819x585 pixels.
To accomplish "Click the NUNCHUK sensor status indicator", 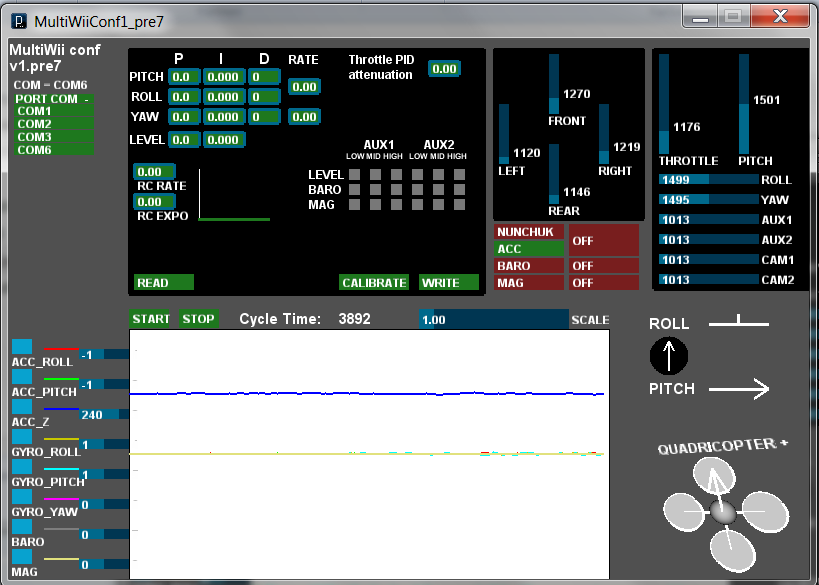I will click(529, 232).
